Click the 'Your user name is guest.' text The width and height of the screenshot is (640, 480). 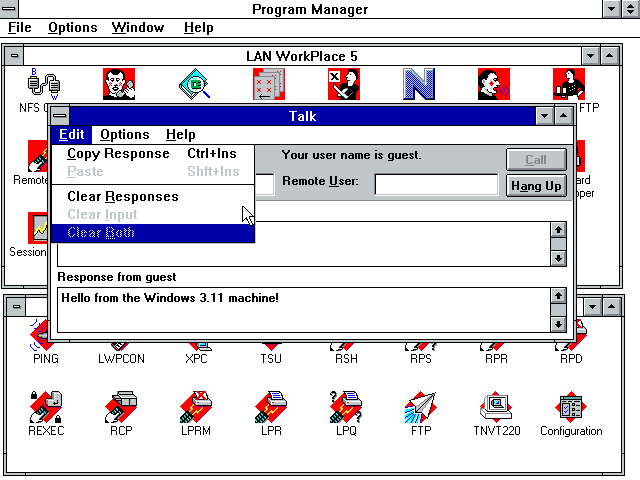[x=351, y=155]
